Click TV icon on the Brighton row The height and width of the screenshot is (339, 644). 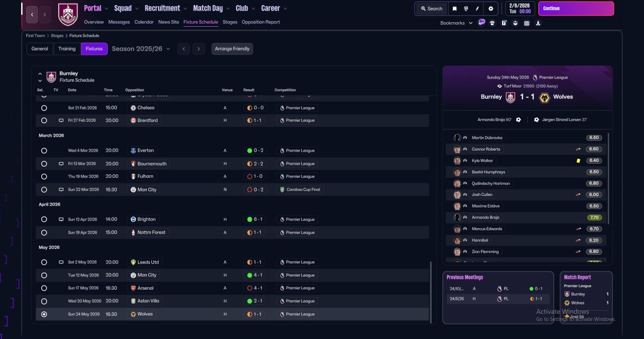click(x=61, y=220)
